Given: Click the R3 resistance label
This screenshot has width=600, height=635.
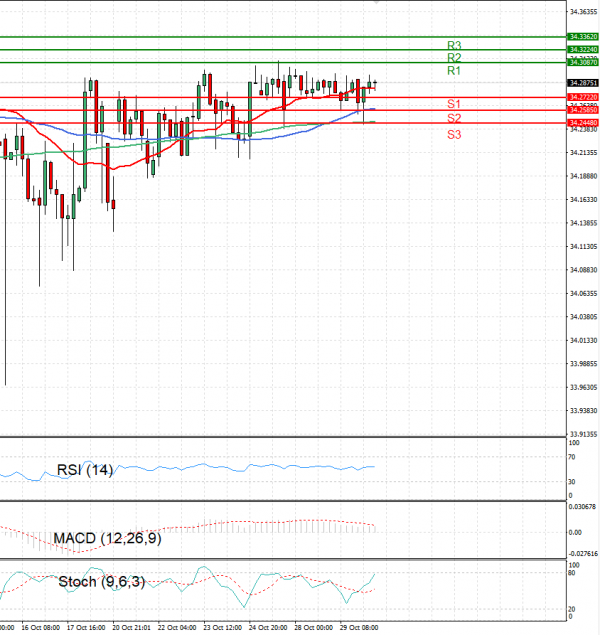Looking at the screenshot, I should coord(454,45).
